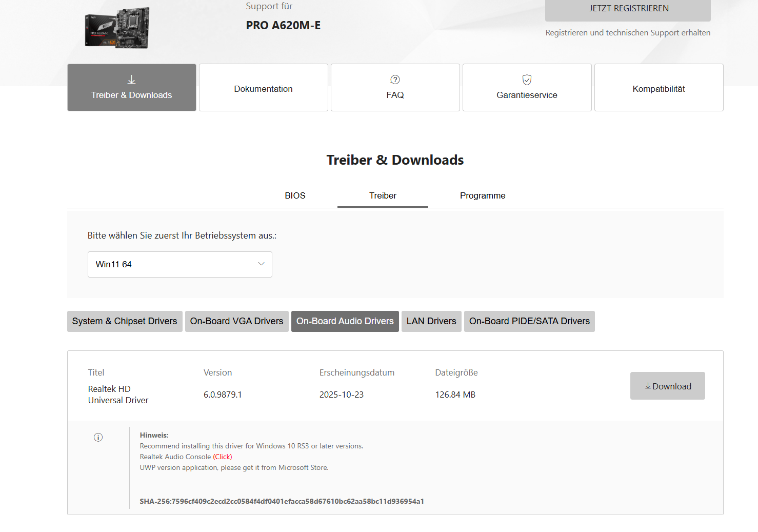
Task: Open the Garantieservice section
Action: point(527,87)
